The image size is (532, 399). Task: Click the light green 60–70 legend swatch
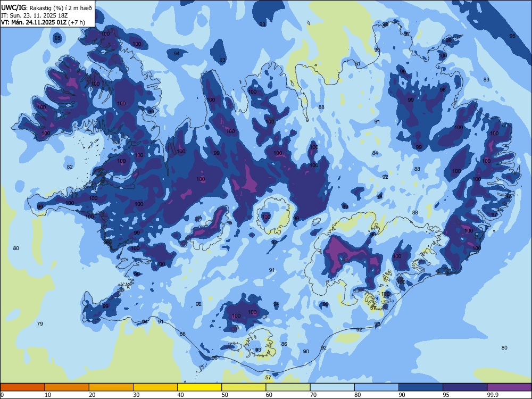[x=288, y=387]
